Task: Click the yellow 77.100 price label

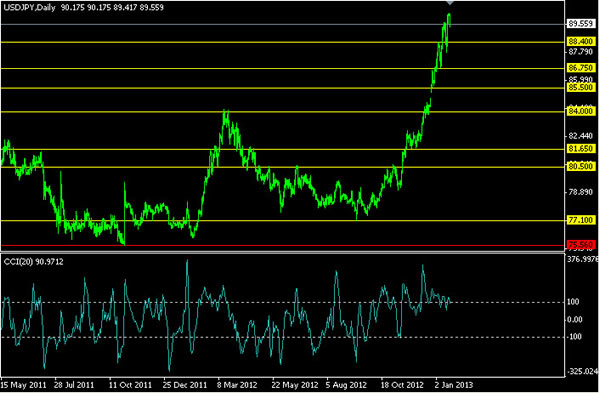Action: click(x=580, y=220)
